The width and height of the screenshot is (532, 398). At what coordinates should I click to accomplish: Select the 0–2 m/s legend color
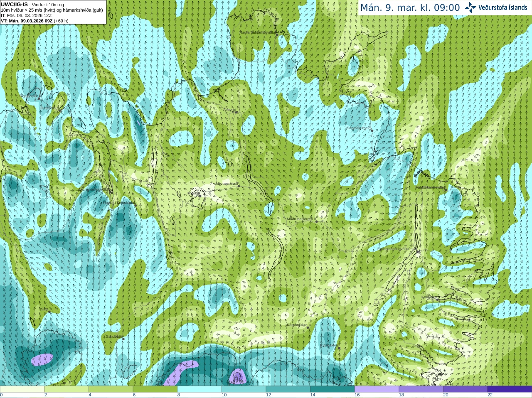pyautogui.click(x=22, y=389)
